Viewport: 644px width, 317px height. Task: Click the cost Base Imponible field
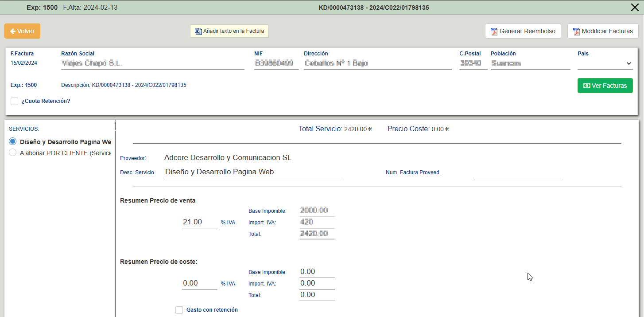(x=317, y=272)
